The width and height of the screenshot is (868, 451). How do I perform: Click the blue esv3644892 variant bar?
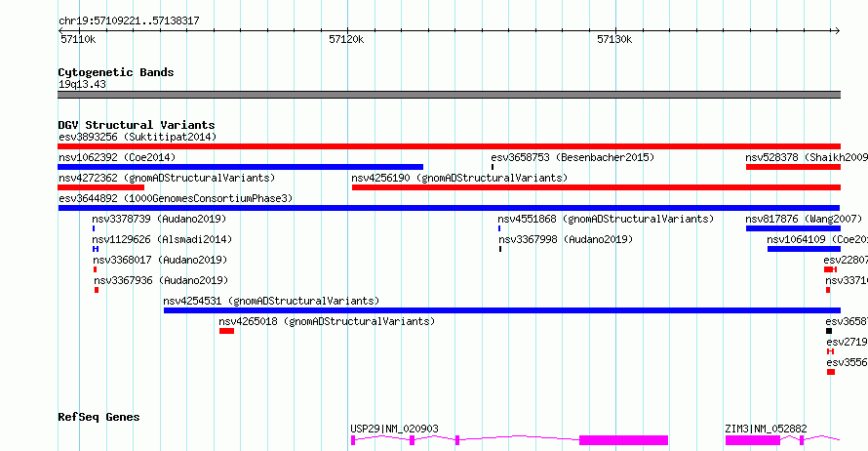pos(449,208)
